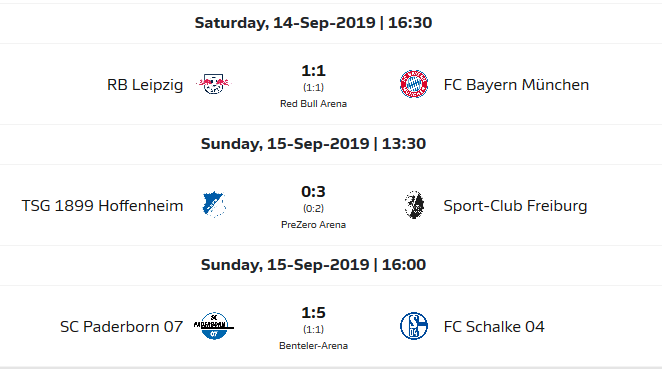Select the Sunday 15-Sep-2019 16:00 header
Viewport: 662px width, 369px height.
(x=313, y=265)
